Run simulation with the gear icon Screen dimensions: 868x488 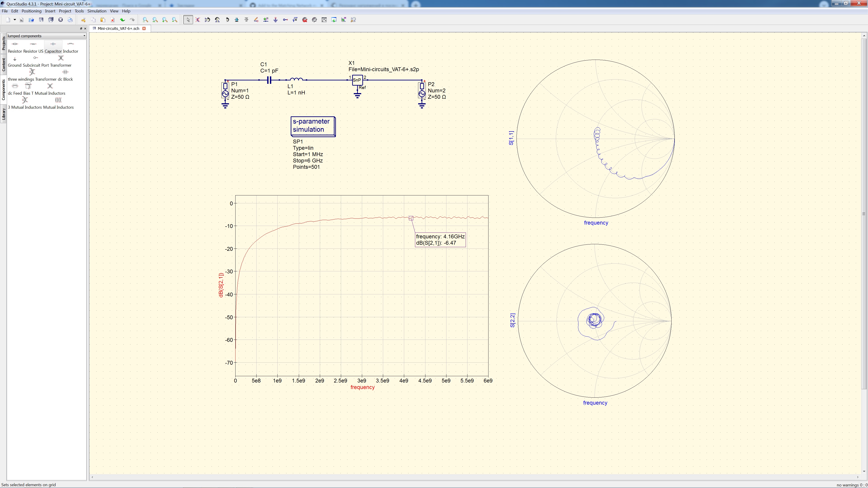pyautogui.click(x=314, y=20)
